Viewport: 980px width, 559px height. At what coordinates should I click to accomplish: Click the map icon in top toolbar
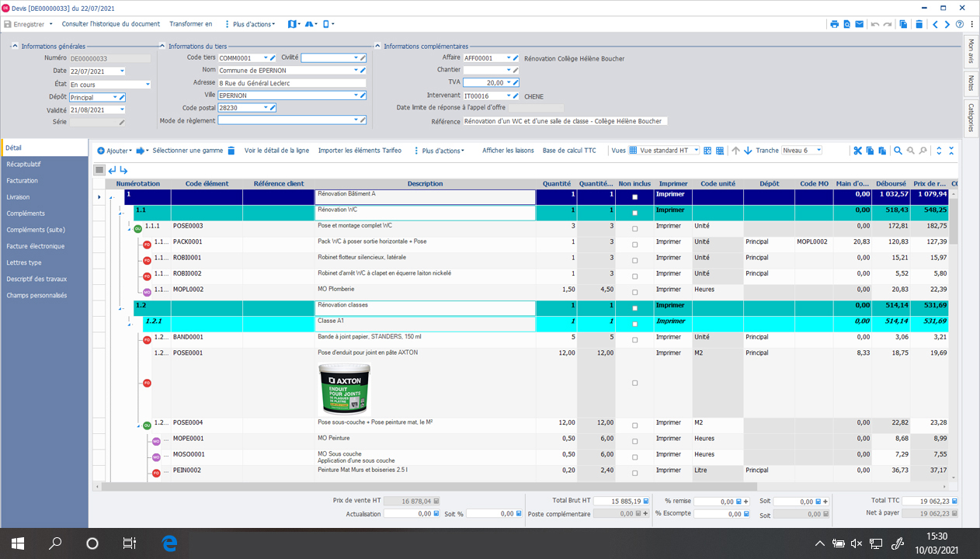click(x=292, y=24)
